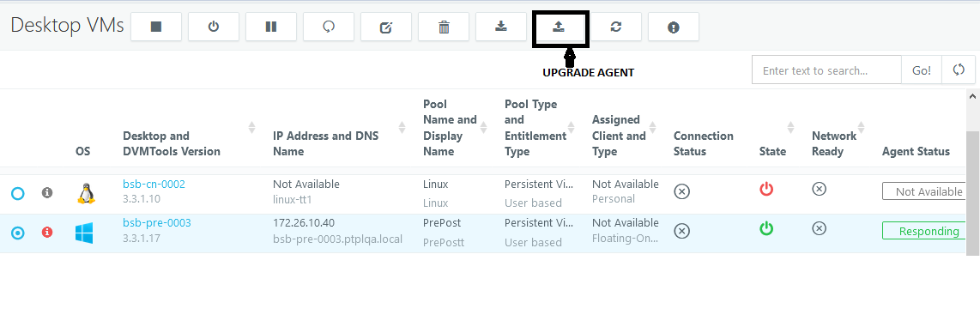Sort by the State column arrows
The image size is (980, 333).
[x=790, y=128]
